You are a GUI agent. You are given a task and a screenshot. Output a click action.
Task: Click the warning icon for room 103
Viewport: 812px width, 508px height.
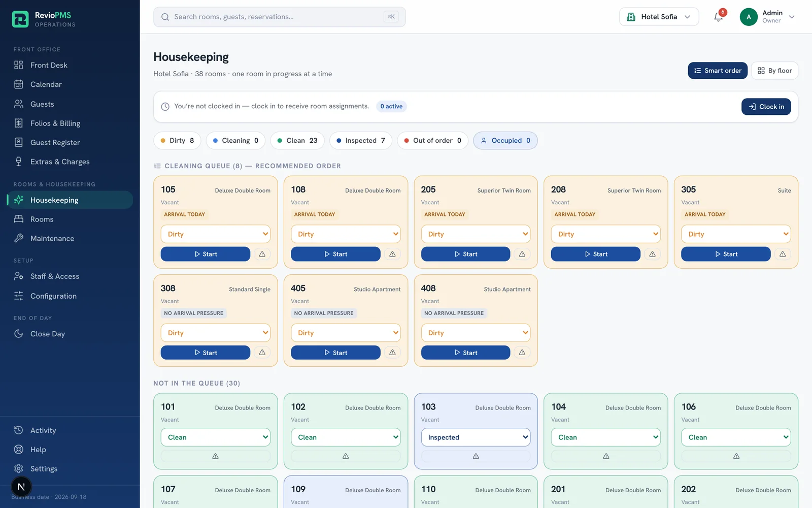pyautogui.click(x=476, y=456)
